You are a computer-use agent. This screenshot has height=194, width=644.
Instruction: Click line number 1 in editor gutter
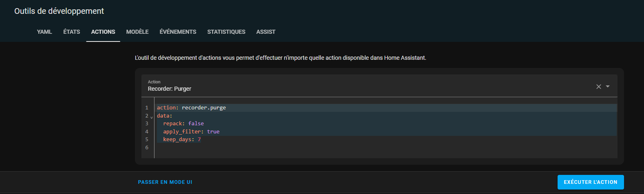coord(147,108)
